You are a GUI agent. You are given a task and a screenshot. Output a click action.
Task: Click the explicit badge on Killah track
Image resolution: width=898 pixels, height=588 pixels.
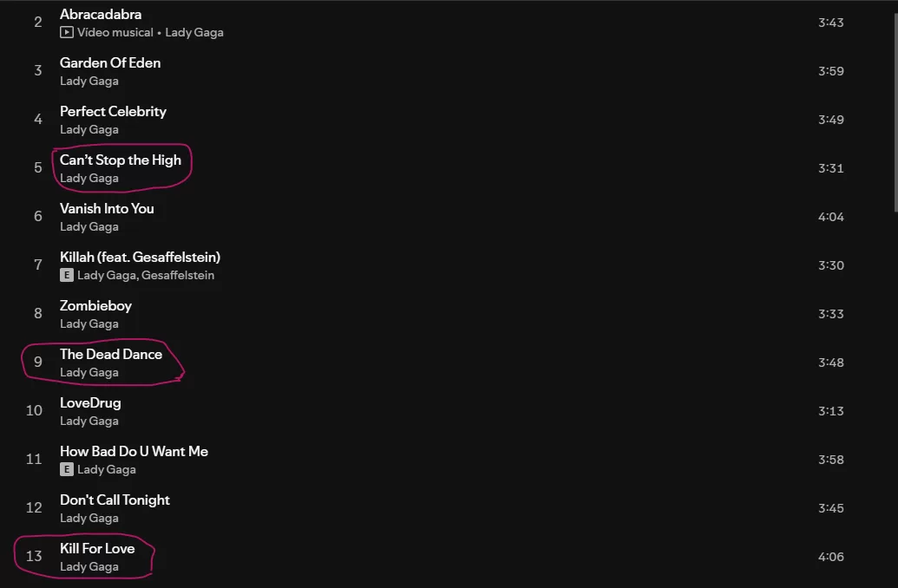pos(67,275)
